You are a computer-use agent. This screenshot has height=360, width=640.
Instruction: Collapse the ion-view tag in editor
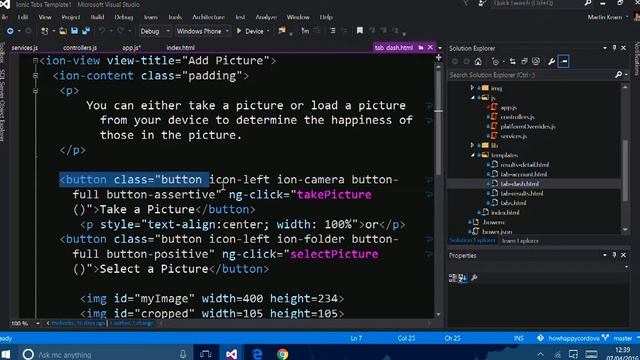point(36,61)
